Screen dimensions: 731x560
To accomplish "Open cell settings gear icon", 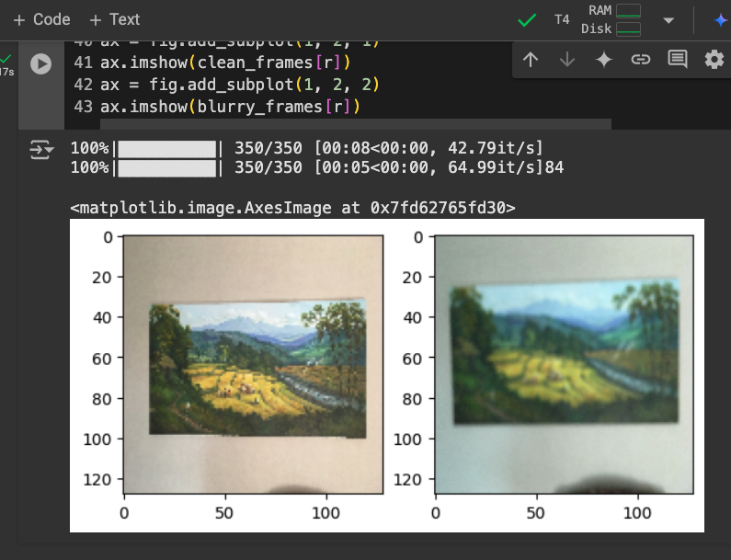I will tap(714, 60).
